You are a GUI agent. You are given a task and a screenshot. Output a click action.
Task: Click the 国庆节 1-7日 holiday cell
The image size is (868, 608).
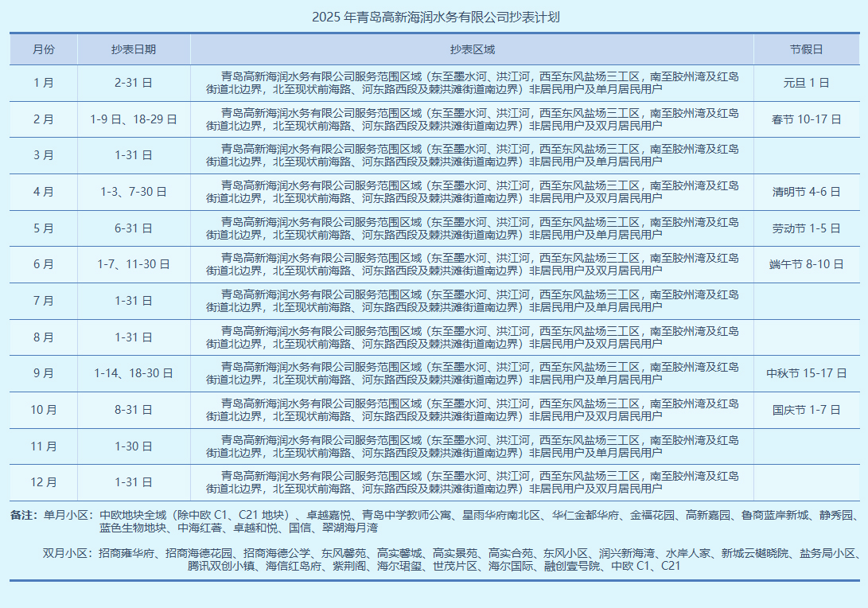pos(806,410)
